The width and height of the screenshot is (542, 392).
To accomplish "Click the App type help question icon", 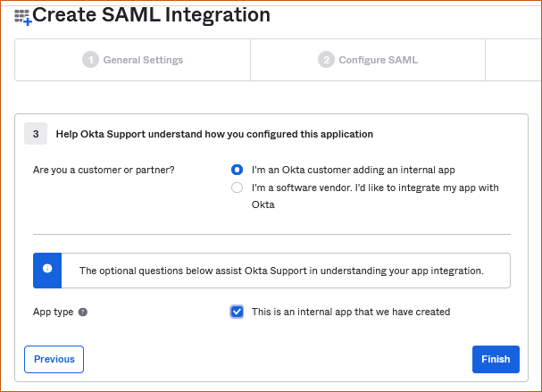I will tap(83, 313).
